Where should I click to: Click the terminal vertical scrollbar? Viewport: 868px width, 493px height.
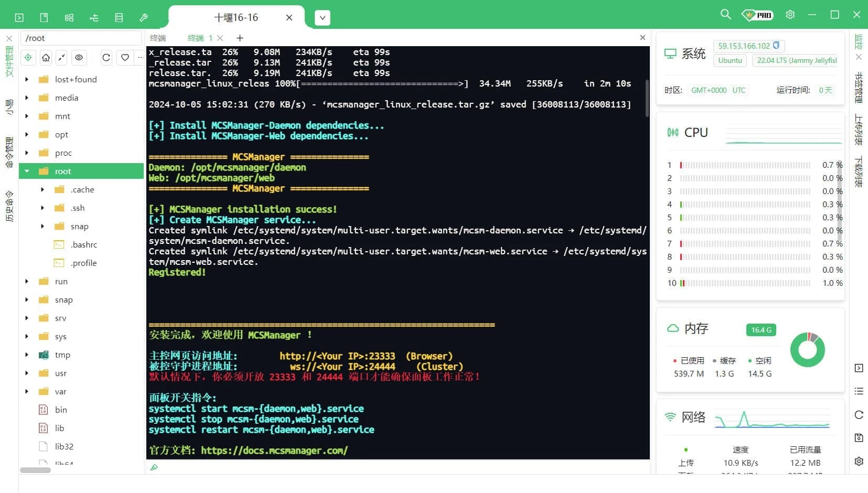(647, 98)
